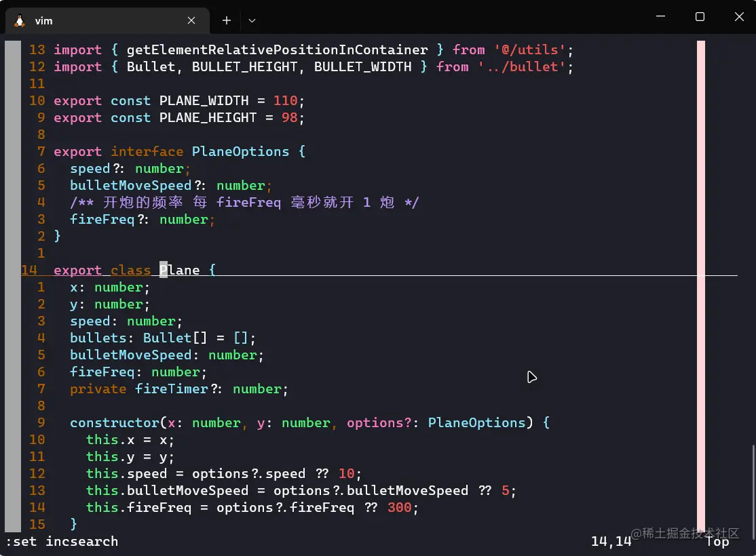Open the new tab dropdown chevron
Viewport: 756px width, 556px height.
tap(252, 21)
